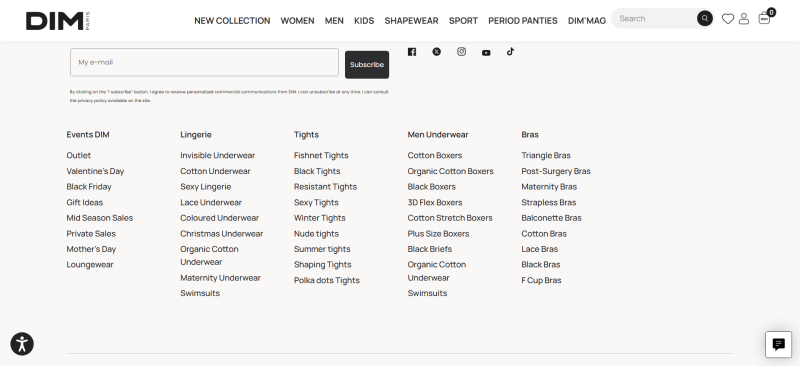Open Lace Underwear link
The height and width of the screenshot is (366, 800).
pyautogui.click(x=211, y=202)
